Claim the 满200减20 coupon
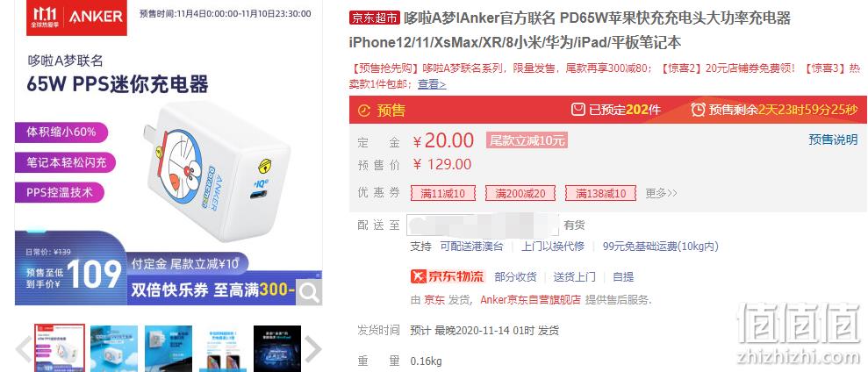 pyautogui.click(x=520, y=193)
